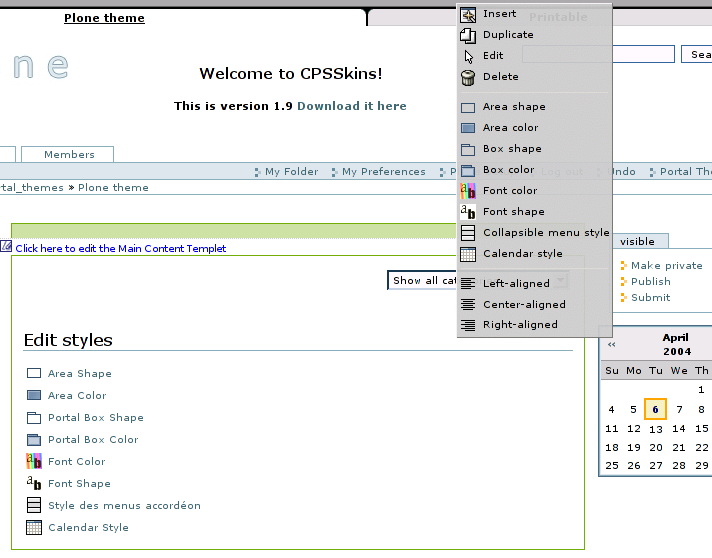Screen dimensions: 712x558
Task: Click the Box shape menu icon
Action: pyautogui.click(x=468, y=149)
